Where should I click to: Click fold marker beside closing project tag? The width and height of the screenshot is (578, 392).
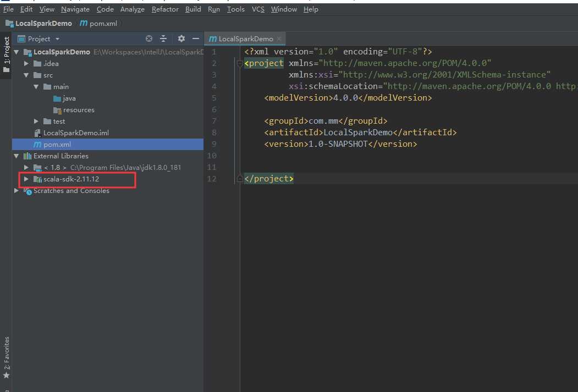point(239,179)
